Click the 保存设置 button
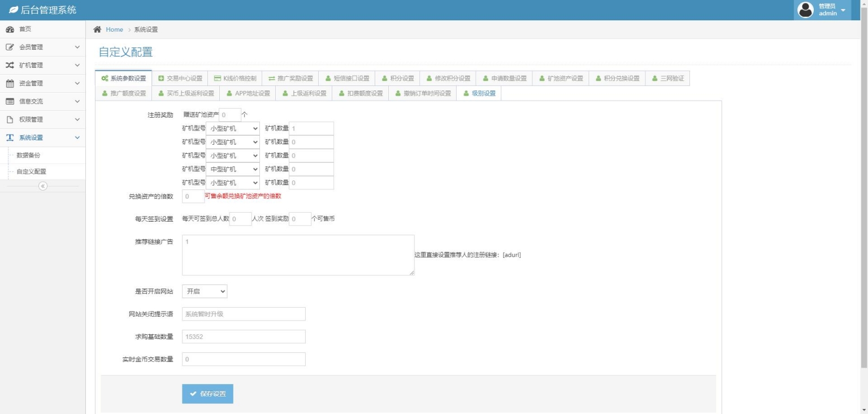The height and width of the screenshot is (414, 868). tap(207, 394)
